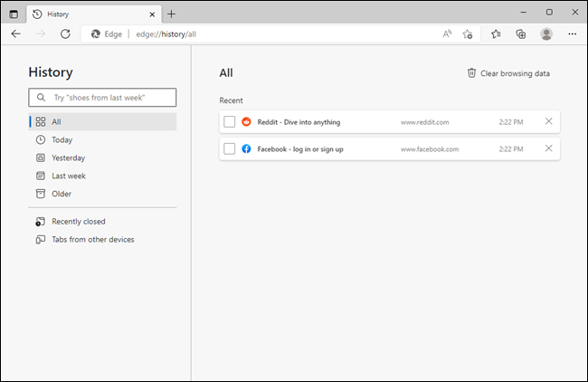Filter history by Last week
Screen dimensions: 588x382
[102, 176]
